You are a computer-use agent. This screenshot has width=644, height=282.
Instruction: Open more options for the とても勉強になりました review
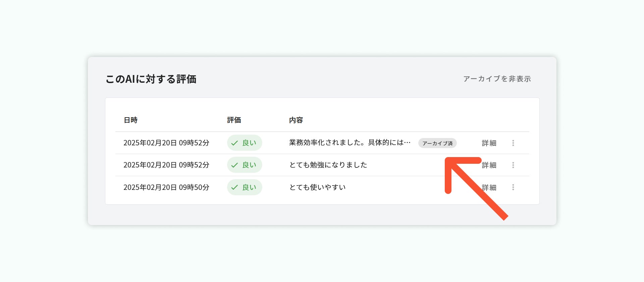[x=513, y=165]
